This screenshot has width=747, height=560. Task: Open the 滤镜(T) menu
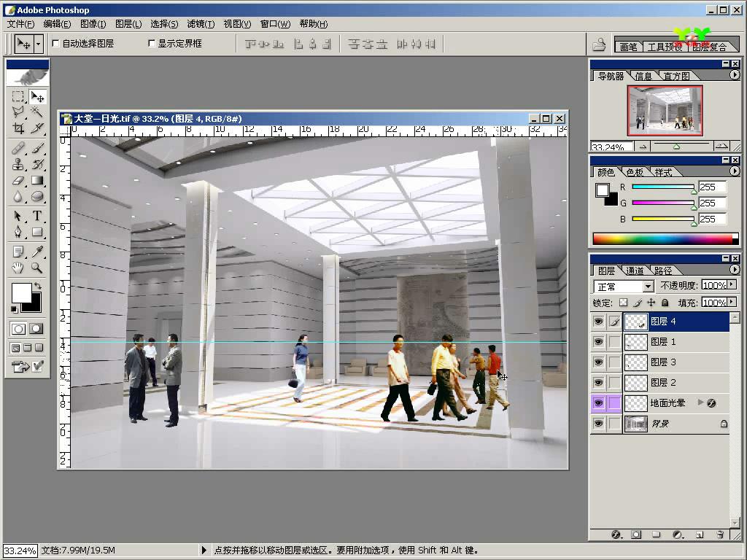[x=201, y=24]
